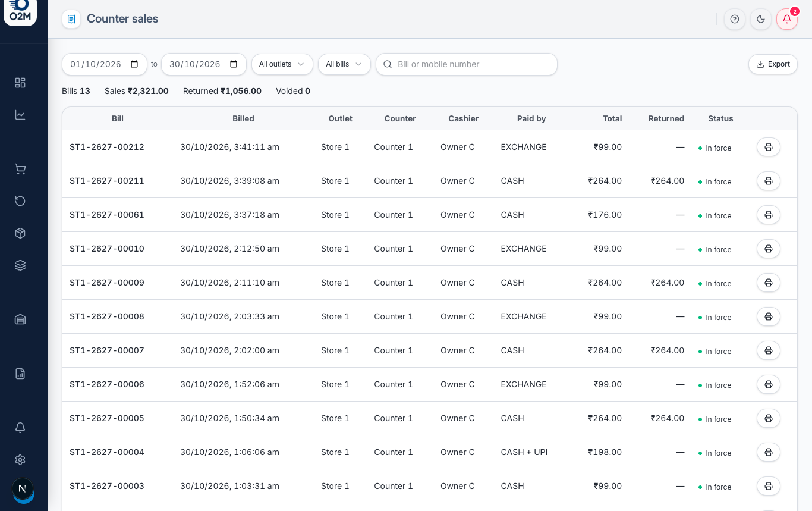Open the settings gear in sidebar
The image size is (812, 511).
pyautogui.click(x=20, y=460)
